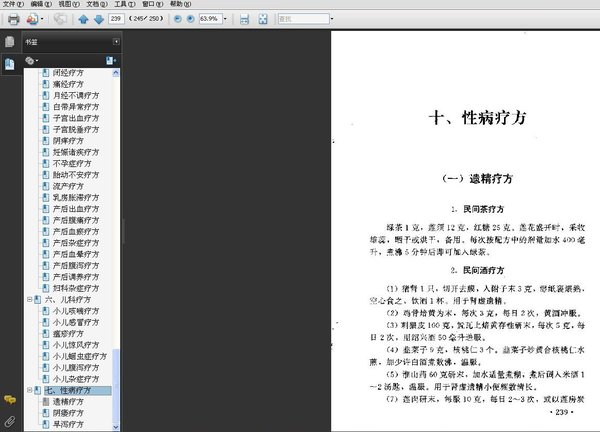Open the 月经不调疗方 bookmark
The width and height of the screenshot is (600, 432).
click(x=76, y=95)
